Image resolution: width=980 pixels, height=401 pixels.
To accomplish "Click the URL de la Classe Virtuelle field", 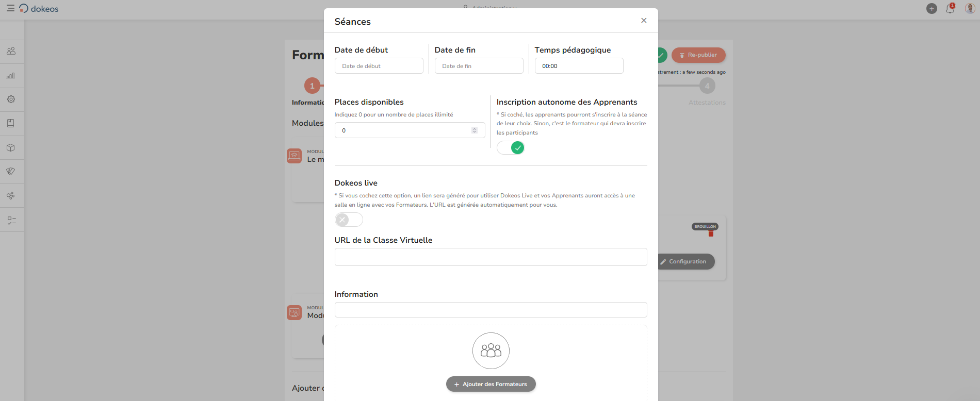I will (491, 257).
